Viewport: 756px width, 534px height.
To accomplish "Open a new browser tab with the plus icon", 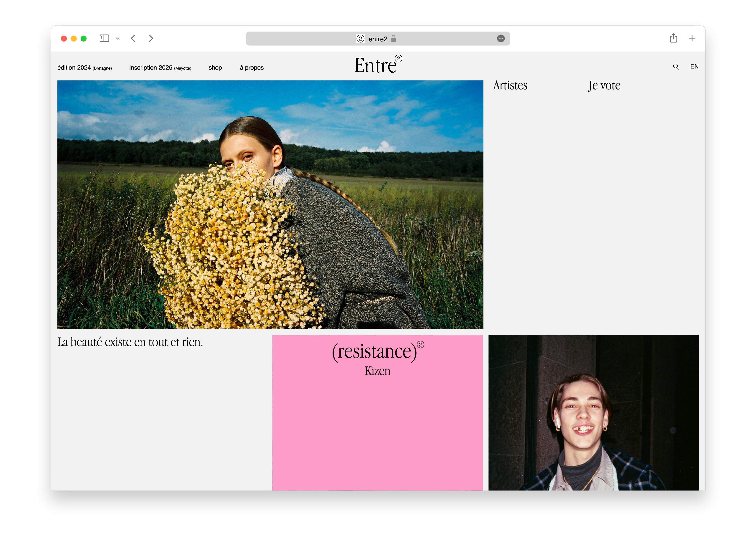I will click(x=692, y=38).
